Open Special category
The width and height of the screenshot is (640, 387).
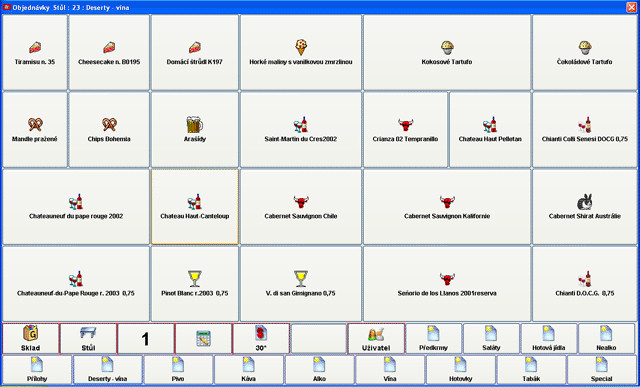(x=602, y=369)
